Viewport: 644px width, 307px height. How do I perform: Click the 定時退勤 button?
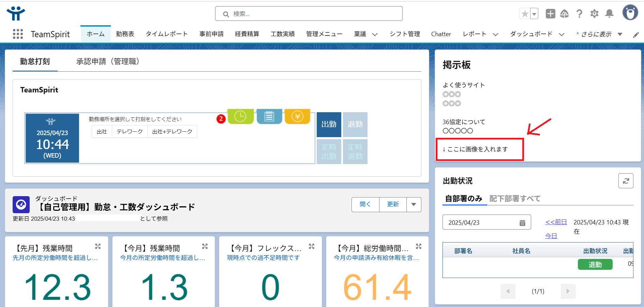pyautogui.click(x=355, y=151)
